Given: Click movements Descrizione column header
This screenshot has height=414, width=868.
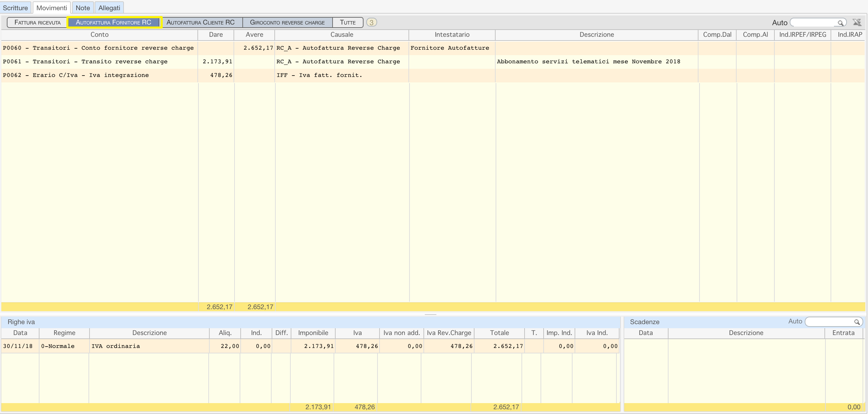Looking at the screenshot, I should [x=597, y=35].
